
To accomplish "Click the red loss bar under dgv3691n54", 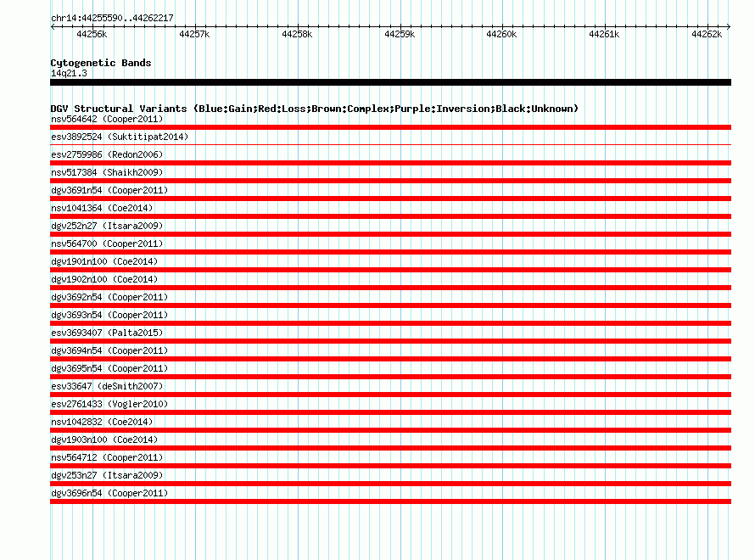I will point(390,199).
